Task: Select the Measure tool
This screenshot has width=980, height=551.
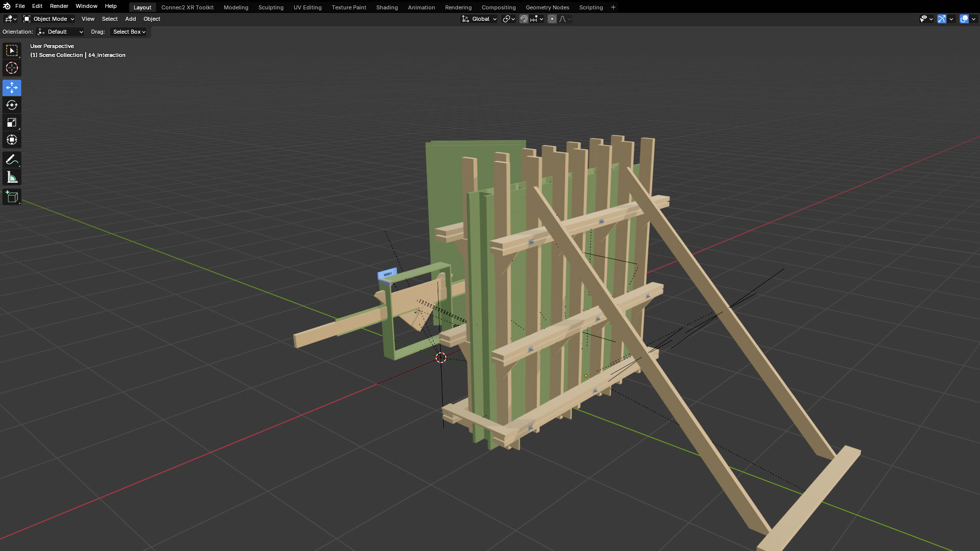Action: (x=12, y=177)
